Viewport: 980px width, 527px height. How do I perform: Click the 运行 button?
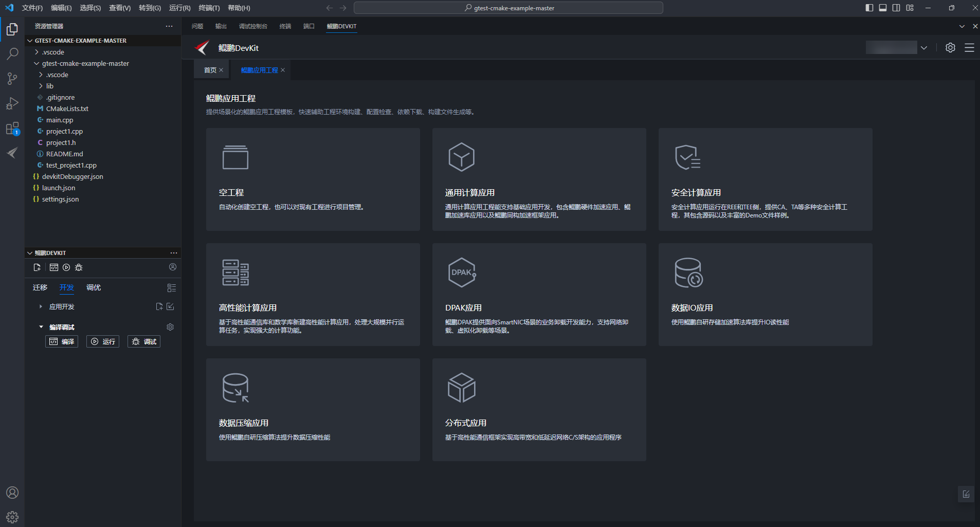click(103, 341)
